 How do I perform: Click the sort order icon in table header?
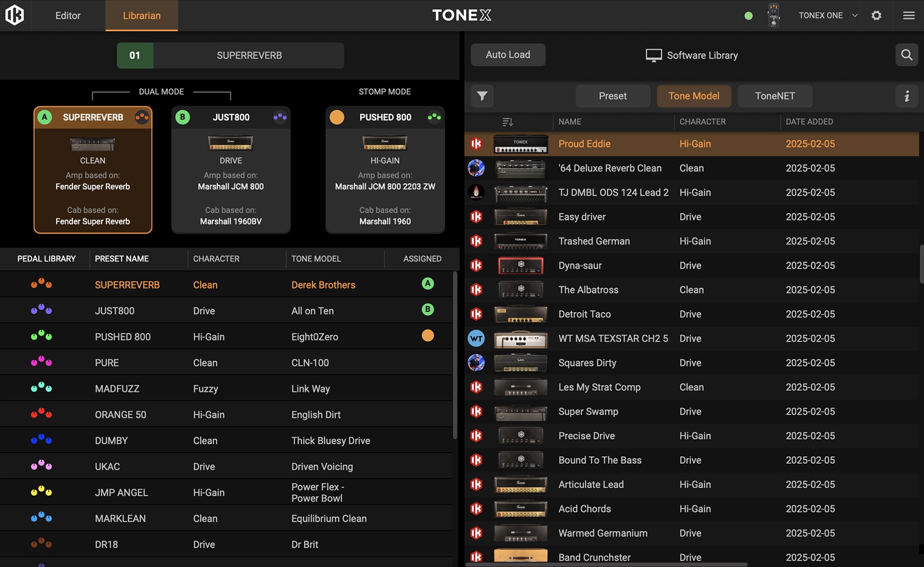pos(507,122)
